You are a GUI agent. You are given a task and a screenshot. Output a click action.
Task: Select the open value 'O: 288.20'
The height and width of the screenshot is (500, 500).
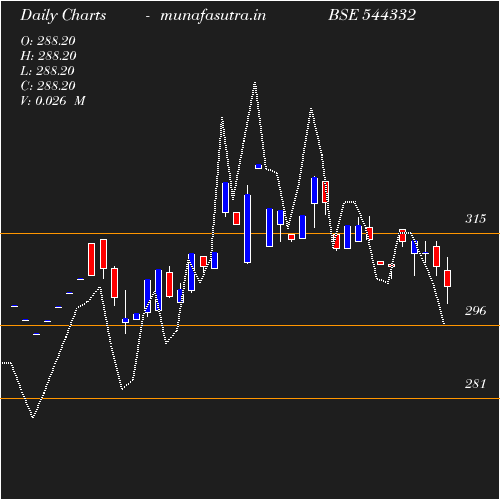click(48, 41)
